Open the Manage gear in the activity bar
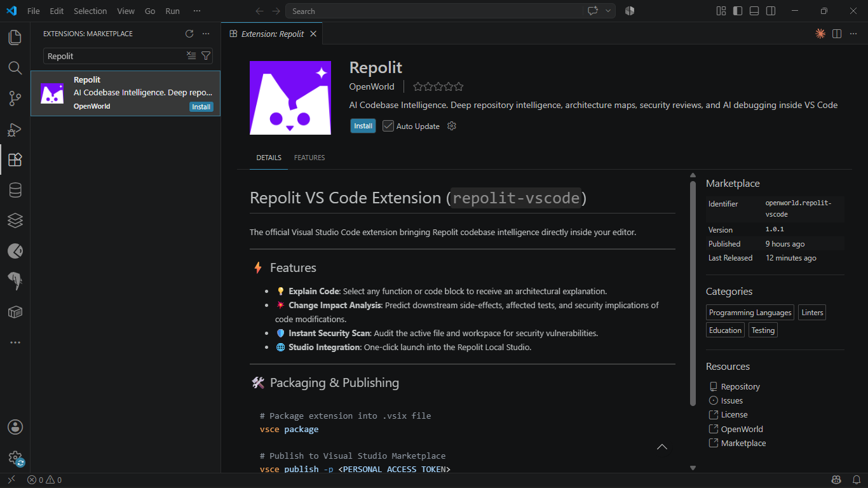 coord(15,457)
